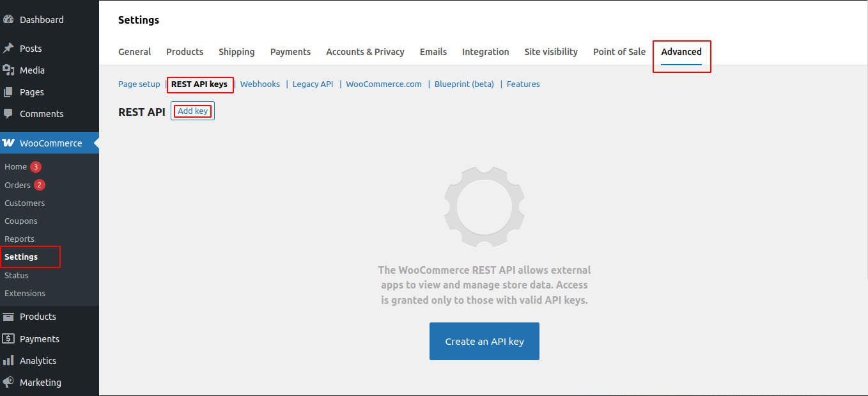Open Orders in WooCommerce submenu

tap(17, 186)
